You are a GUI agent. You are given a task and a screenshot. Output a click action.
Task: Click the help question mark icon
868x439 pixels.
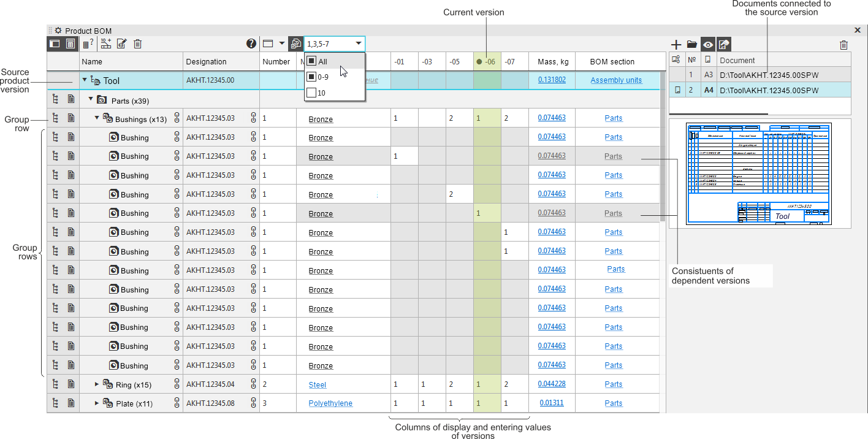click(x=251, y=44)
